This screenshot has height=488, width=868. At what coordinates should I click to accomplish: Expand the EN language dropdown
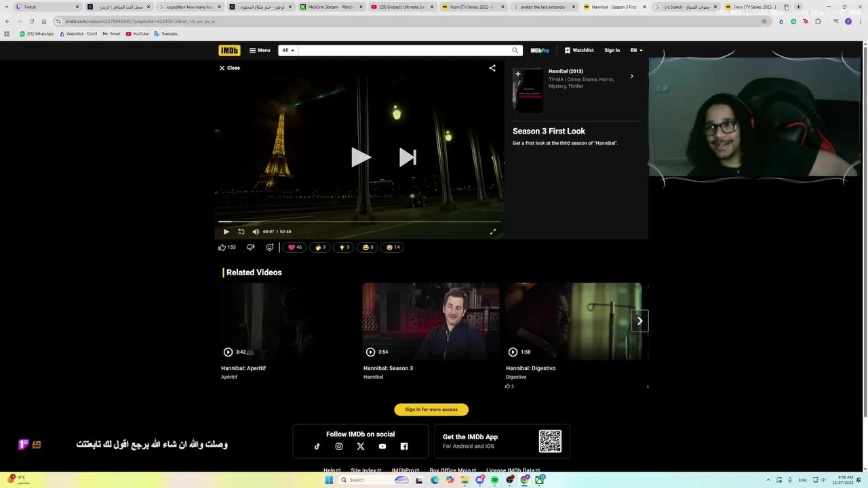637,50
